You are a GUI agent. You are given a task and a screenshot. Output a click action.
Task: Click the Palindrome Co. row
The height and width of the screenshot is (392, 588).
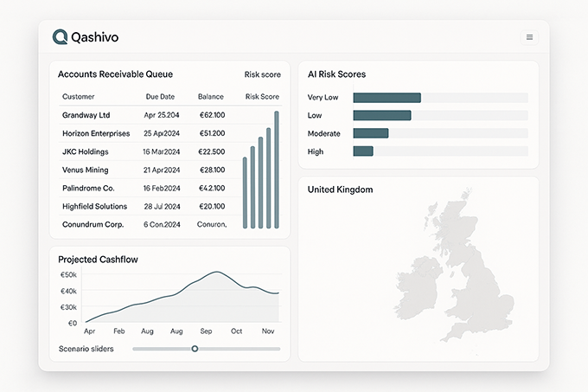click(x=88, y=188)
